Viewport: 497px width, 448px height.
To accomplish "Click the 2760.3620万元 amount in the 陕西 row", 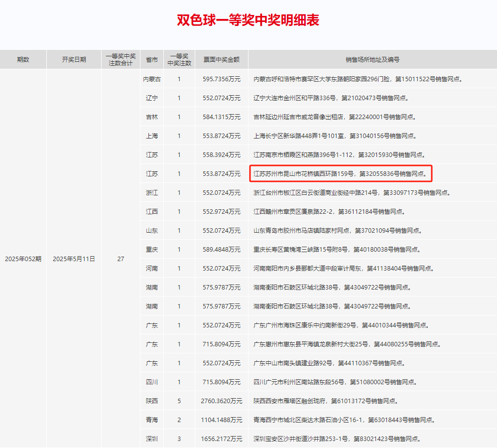I will pyautogui.click(x=221, y=401).
